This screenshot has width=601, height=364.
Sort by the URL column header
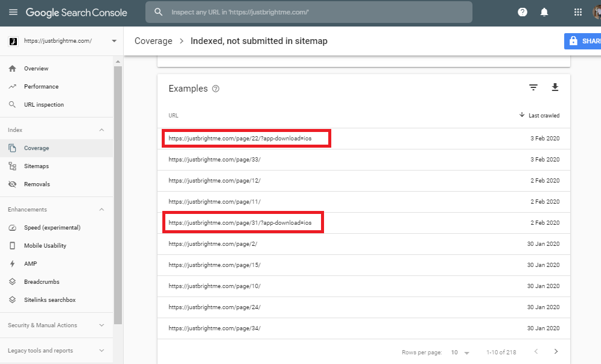click(173, 116)
